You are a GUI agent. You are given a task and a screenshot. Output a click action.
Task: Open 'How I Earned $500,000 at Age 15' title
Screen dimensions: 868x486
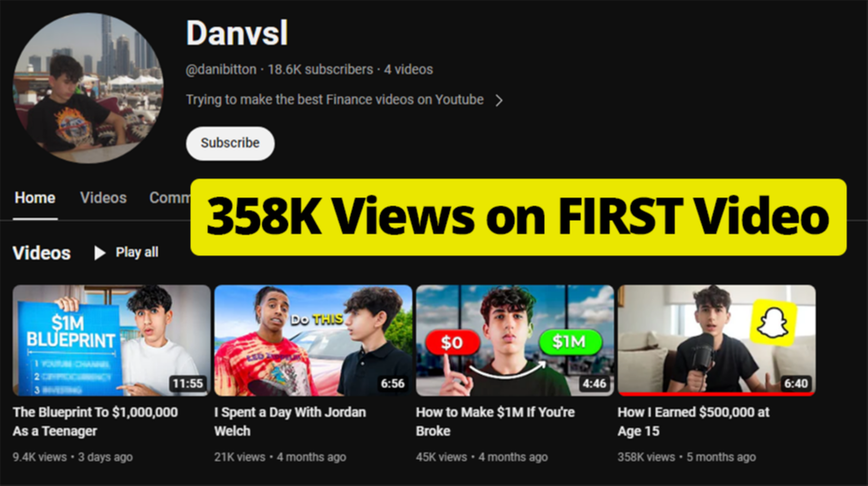693,421
